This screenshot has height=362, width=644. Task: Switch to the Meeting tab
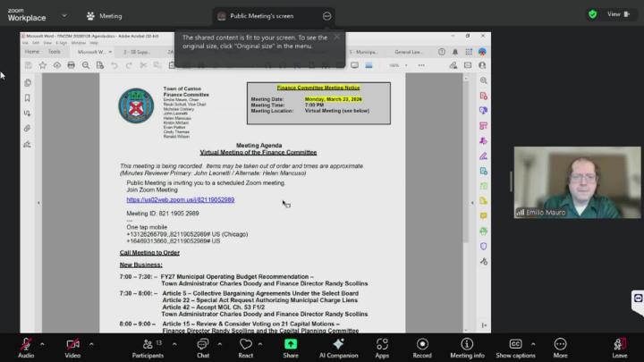pyautogui.click(x=104, y=16)
